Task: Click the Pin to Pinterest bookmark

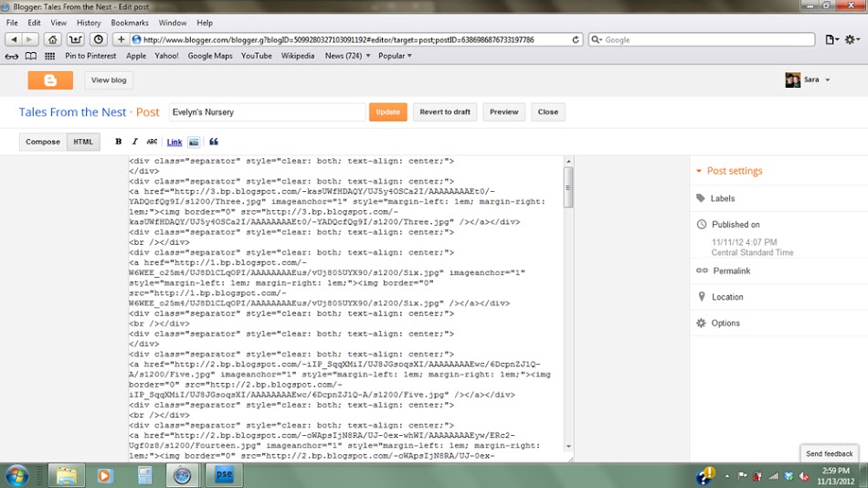Action: [x=90, y=56]
